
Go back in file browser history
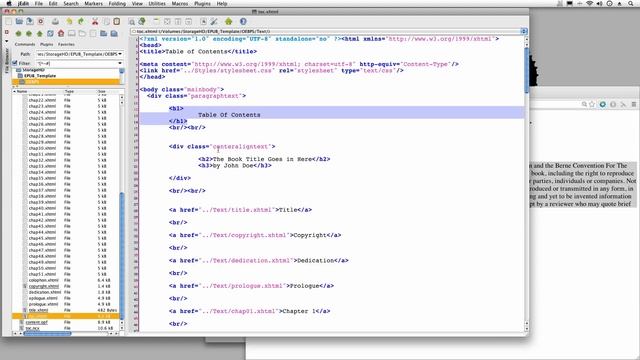[18, 33]
